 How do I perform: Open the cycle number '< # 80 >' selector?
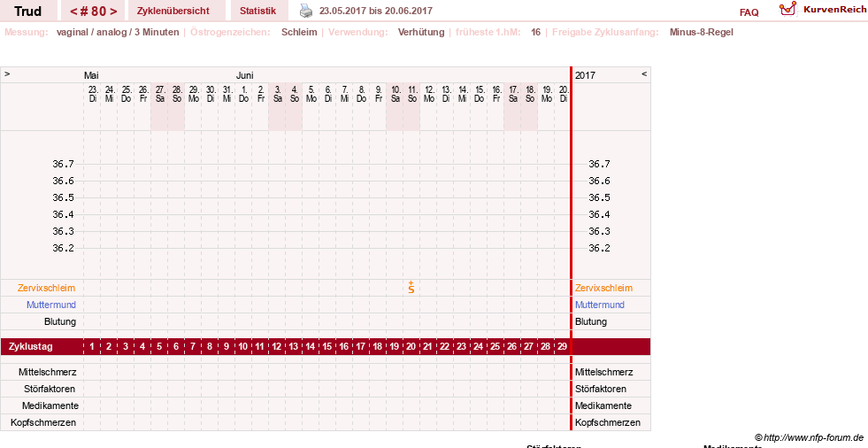(x=93, y=12)
